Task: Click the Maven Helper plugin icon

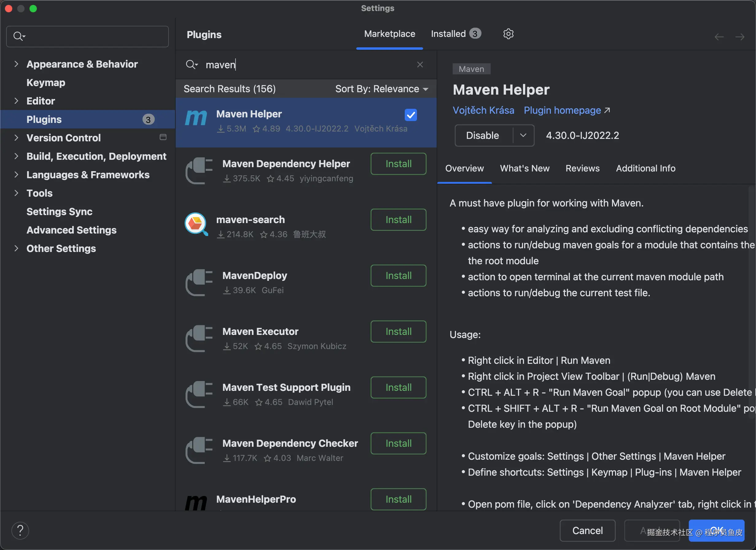Action: 196,118
